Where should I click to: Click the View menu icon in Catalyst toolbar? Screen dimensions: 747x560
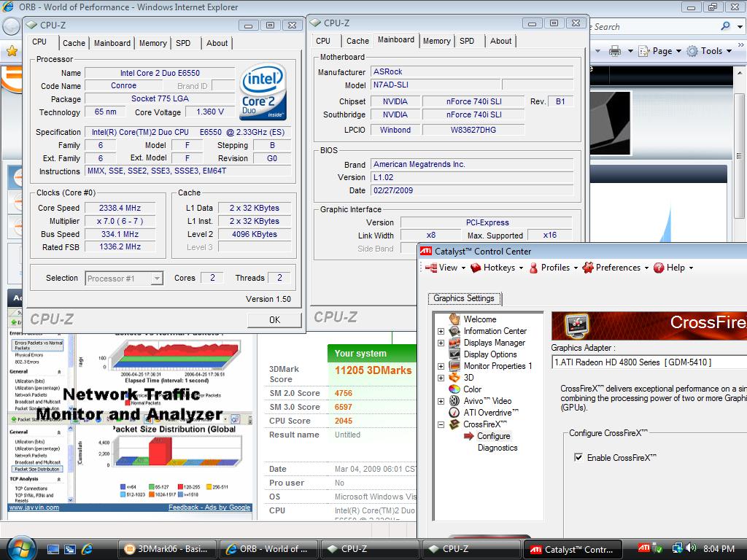pyautogui.click(x=430, y=268)
